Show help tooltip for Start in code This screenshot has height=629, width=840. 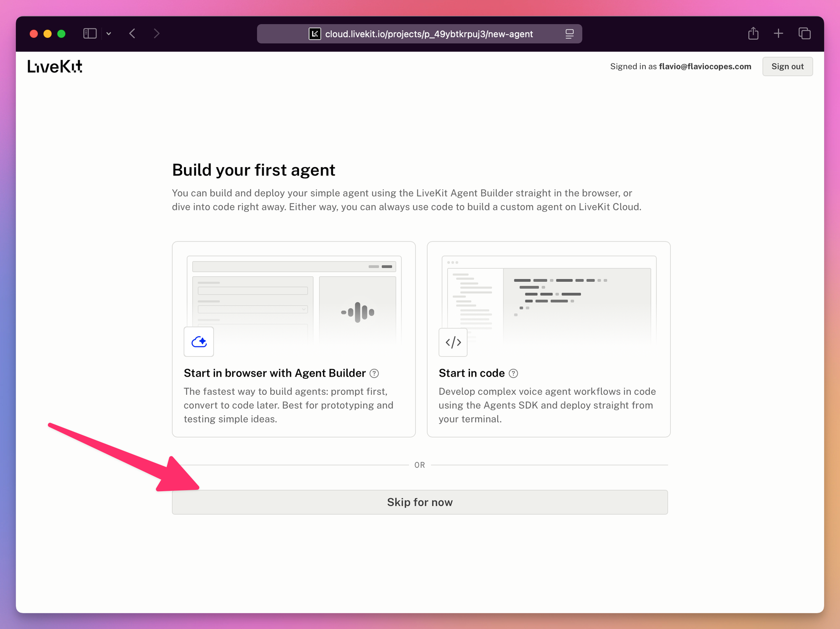pos(513,373)
